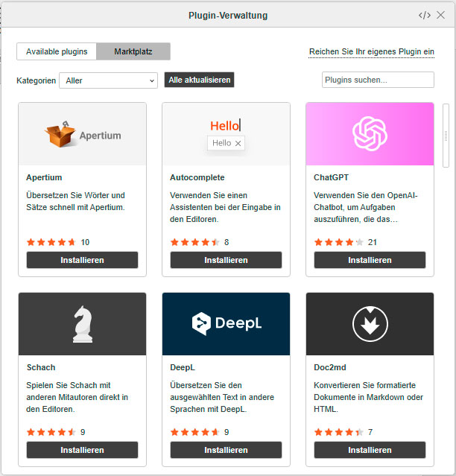Click the ChatGPT description about OpenAI-Chatbot
The height and width of the screenshot is (476, 456).
pos(366,207)
